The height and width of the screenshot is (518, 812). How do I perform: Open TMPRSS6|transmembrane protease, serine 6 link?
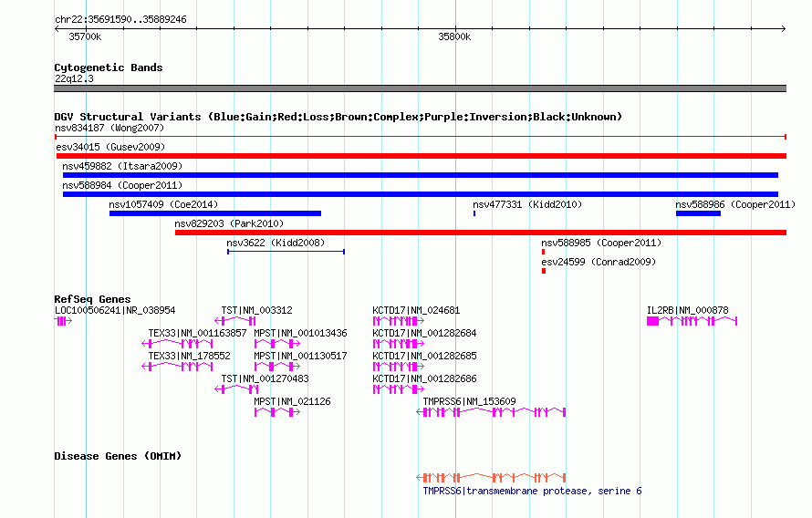coord(532,491)
